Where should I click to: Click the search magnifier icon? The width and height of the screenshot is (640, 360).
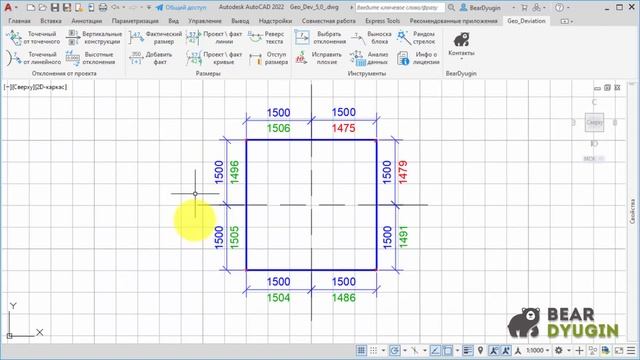(451, 7)
